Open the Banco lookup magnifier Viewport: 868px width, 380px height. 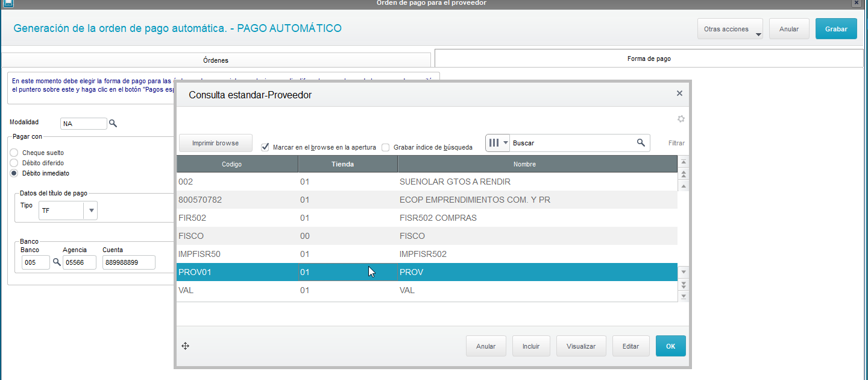point(57,262)
